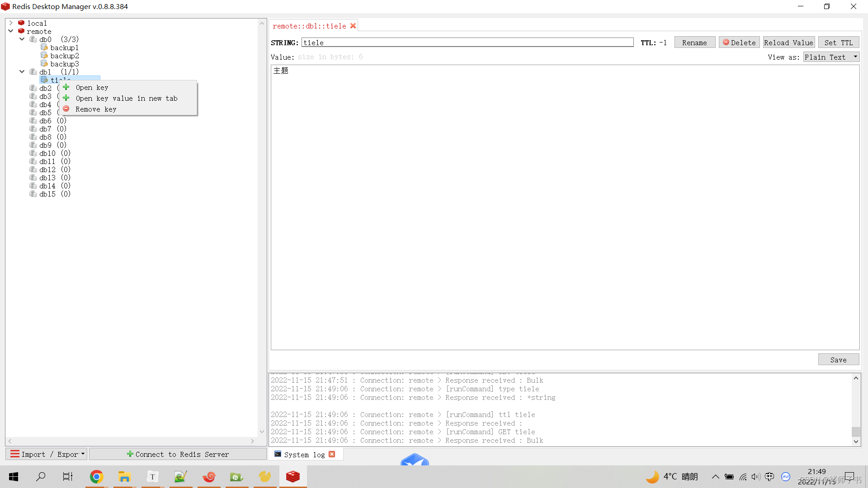Click the tiele key STRING icon
Viewport: 868px width, 488px height.
(45, 79)
